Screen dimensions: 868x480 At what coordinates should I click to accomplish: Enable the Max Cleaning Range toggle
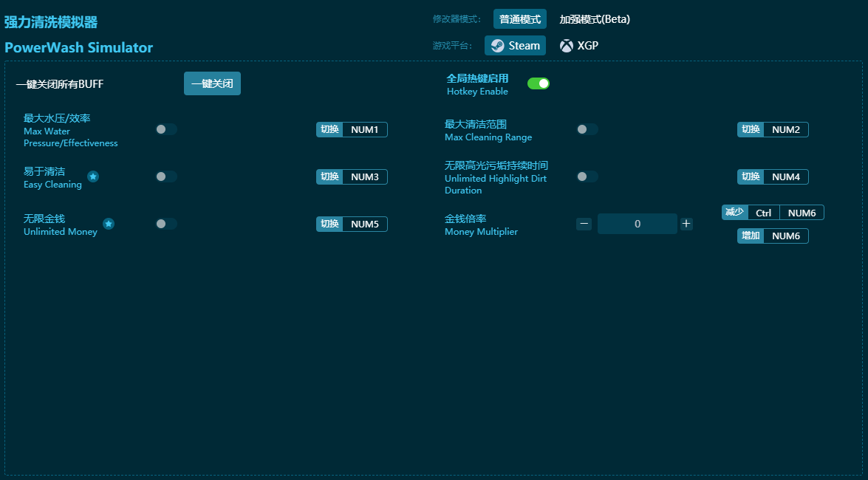point(587,129)
